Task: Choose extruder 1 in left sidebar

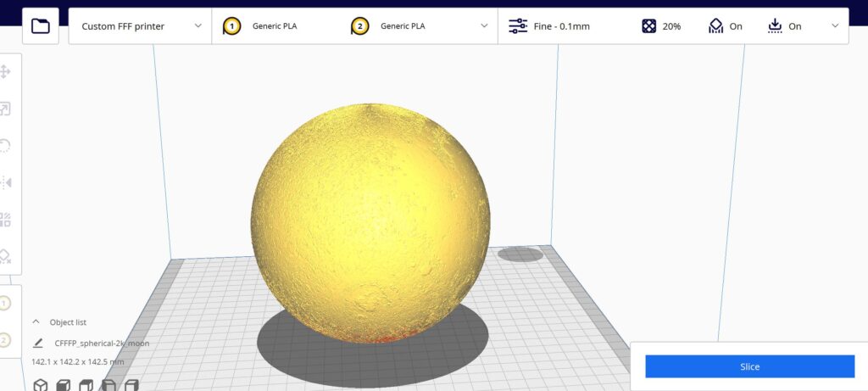Action: [4, 303]
